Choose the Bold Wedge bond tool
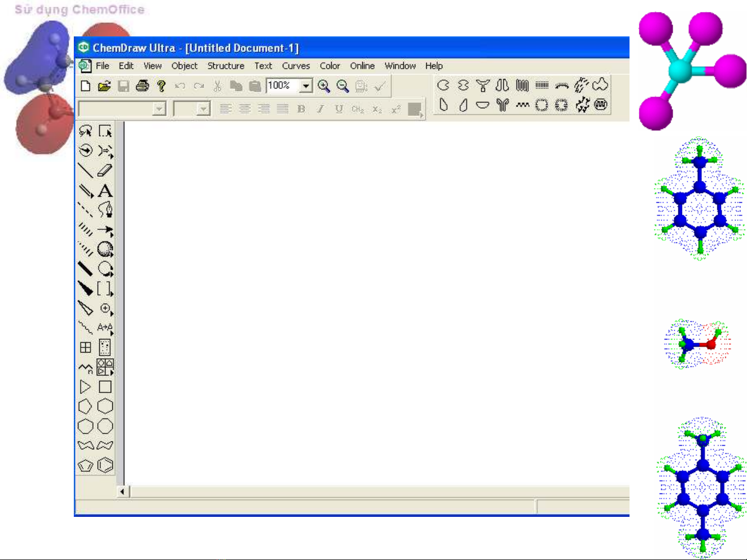 click(x=85, y=289)
